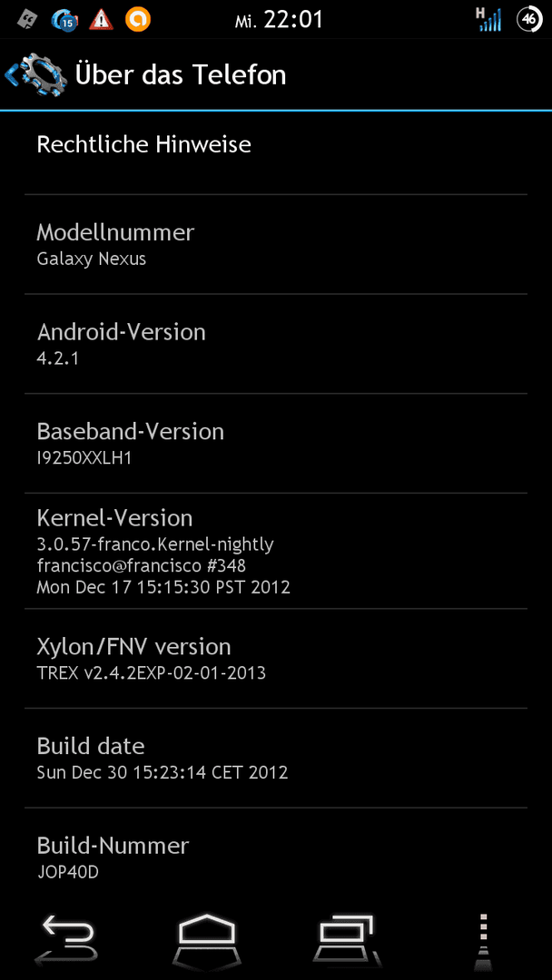
Task: Open the three-dot overflow menu
Action: point(483,936)
